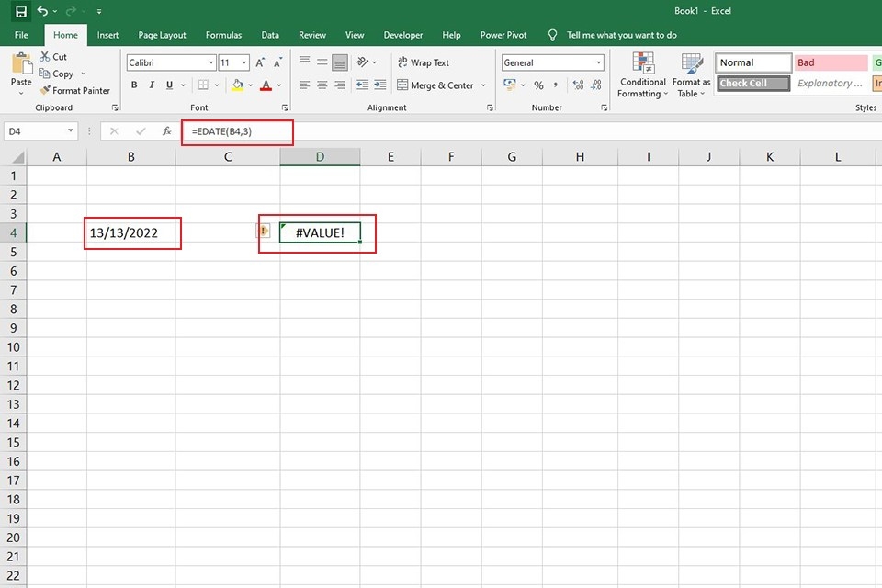Click Tell me what you want to do
Screen dimensions: 882x588
pos(621,35)
